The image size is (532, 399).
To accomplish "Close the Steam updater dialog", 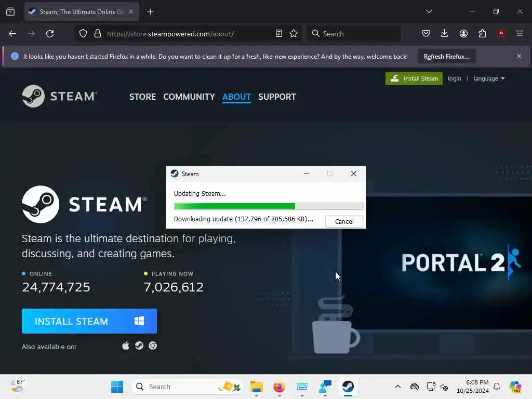I will (353, 174).
